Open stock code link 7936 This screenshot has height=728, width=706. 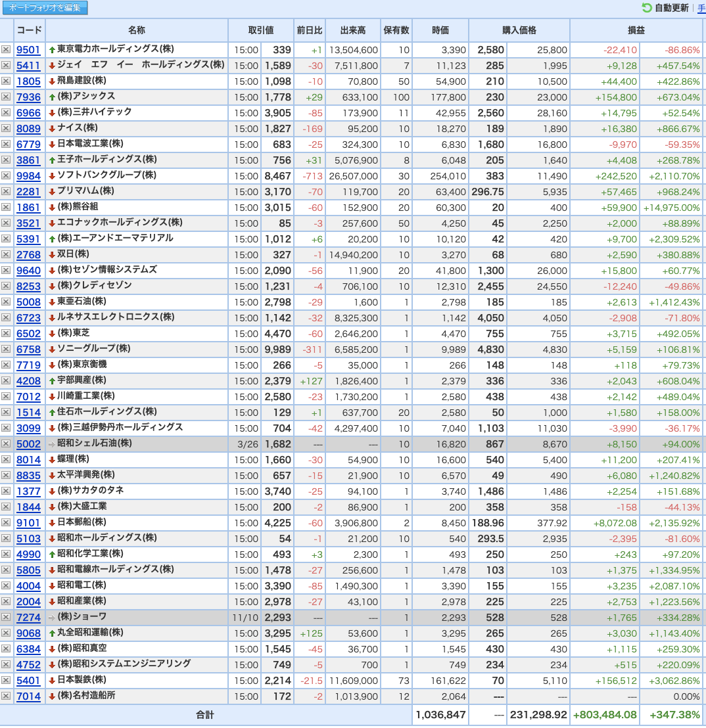[28, 97]
